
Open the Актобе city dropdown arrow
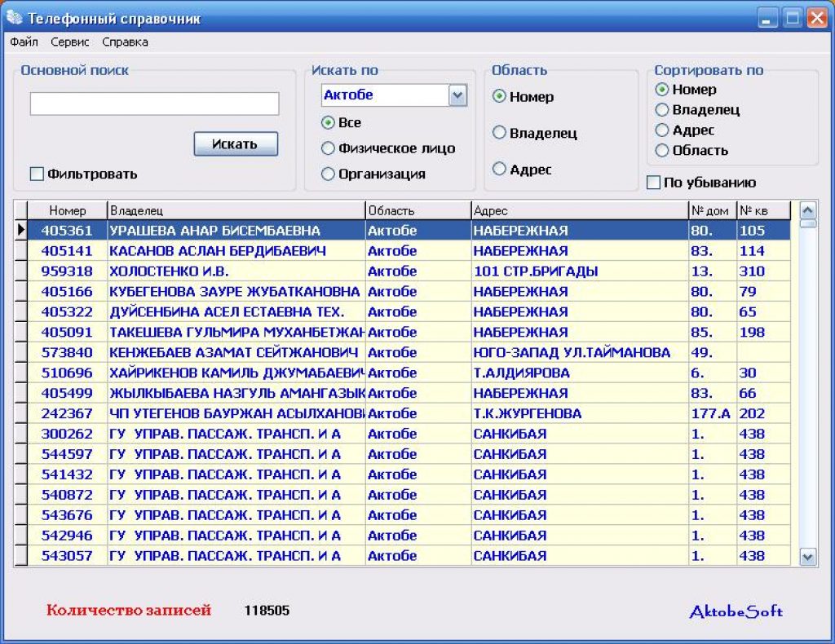[457, 96]
